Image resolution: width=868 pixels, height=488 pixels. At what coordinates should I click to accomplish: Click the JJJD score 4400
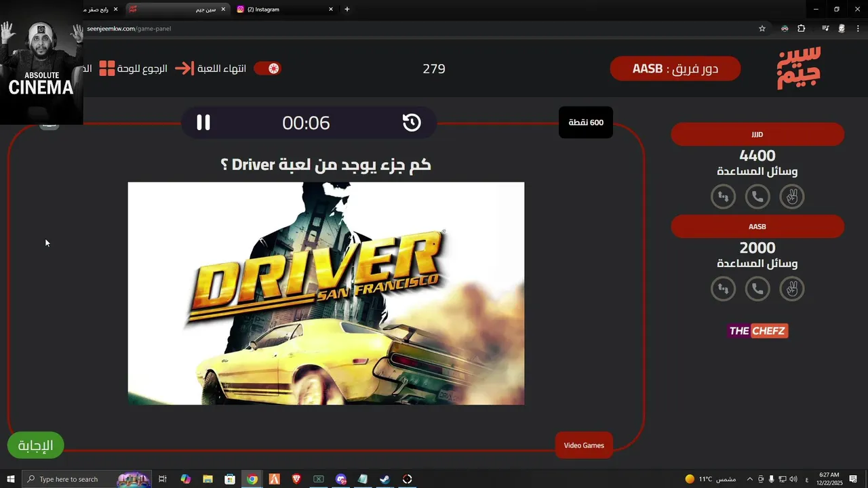757,156
